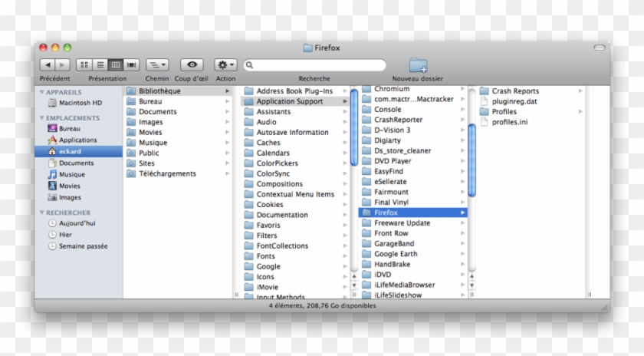Select the Firefox folder
The image size is (644, 356).
412,213
